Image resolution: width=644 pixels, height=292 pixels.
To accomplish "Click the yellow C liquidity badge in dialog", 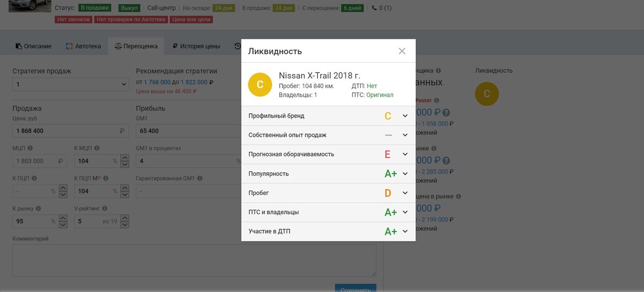I will click(260, 84).
